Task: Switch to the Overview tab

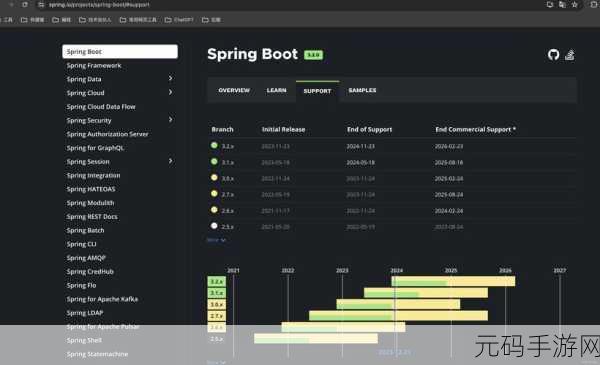Action: click(234, 90)
